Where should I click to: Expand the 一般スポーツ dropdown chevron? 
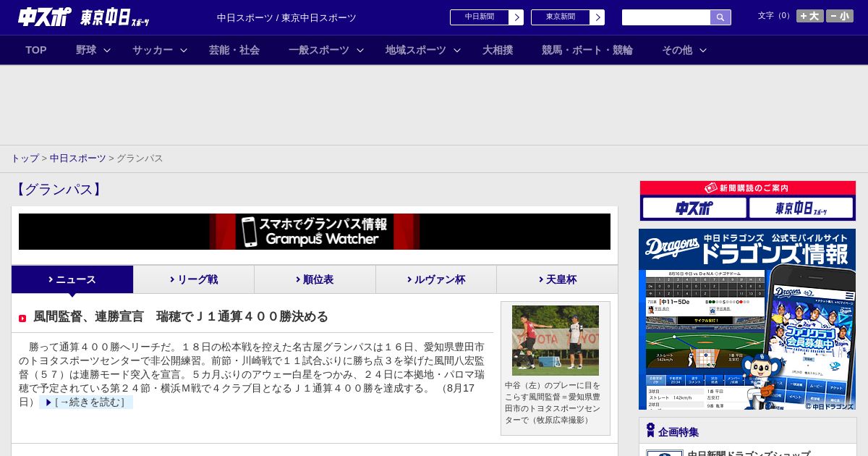point(360,50)
